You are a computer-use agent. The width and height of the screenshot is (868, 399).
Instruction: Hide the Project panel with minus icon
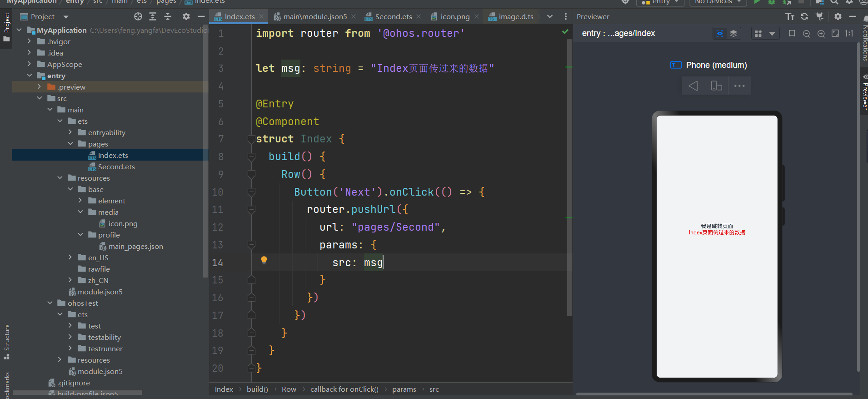tap(201, 16)
